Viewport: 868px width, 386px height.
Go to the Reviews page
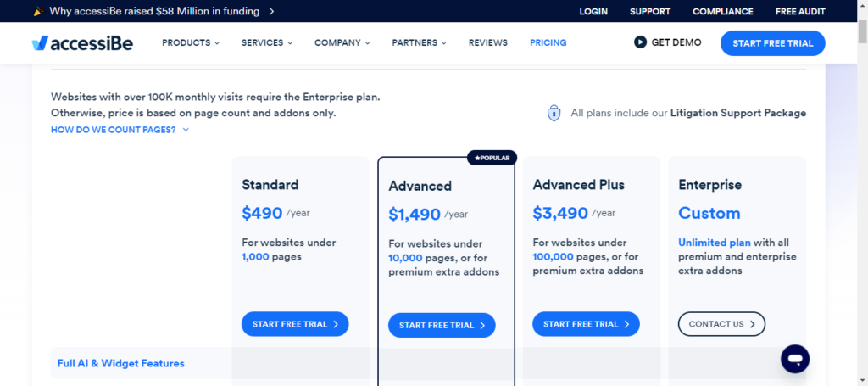pos(488,42)
